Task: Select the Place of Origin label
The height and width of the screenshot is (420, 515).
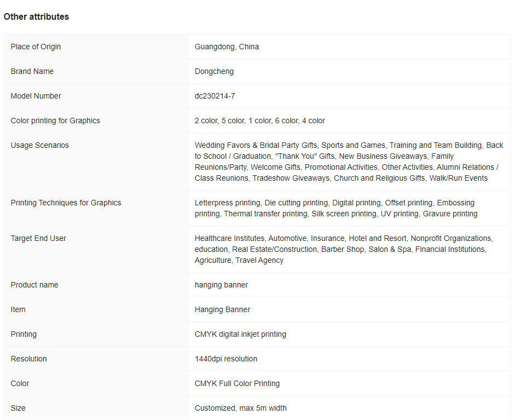Action: coord(36,47)
